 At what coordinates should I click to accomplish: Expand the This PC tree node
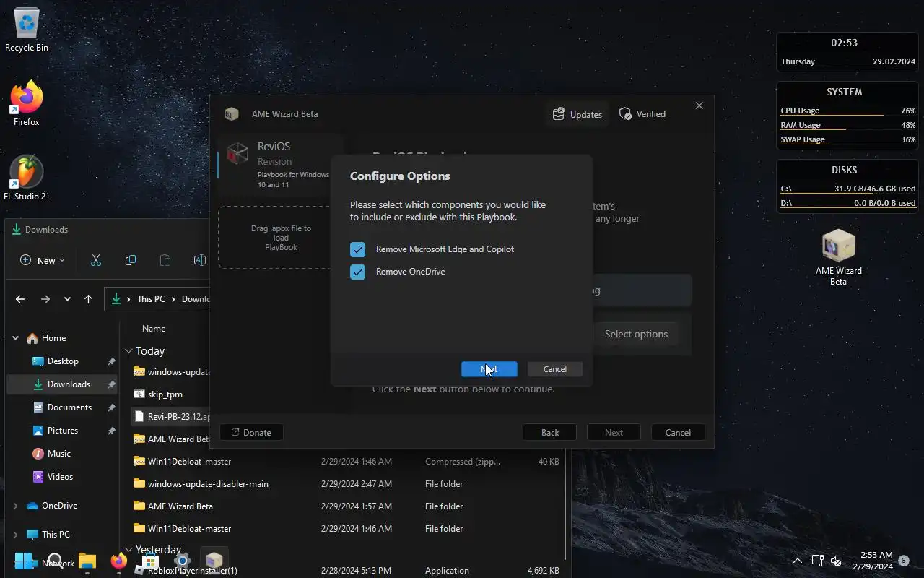15,535
